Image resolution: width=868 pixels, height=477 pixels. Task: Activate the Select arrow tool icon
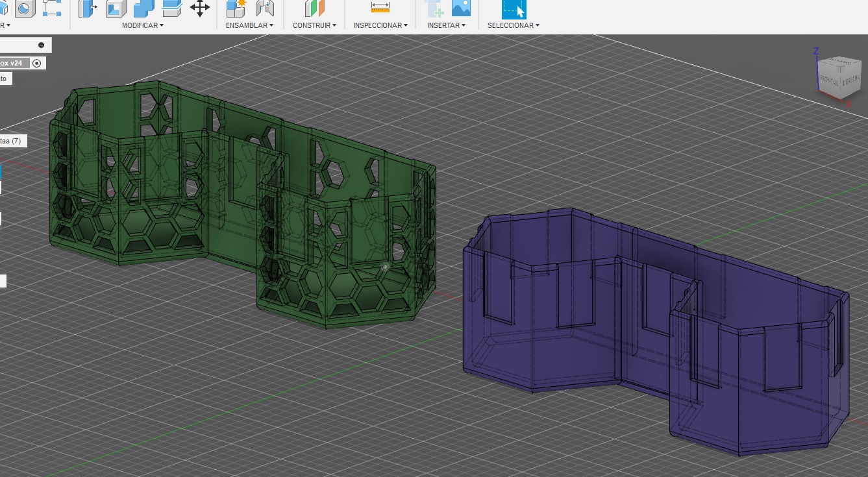pos(514,9)
